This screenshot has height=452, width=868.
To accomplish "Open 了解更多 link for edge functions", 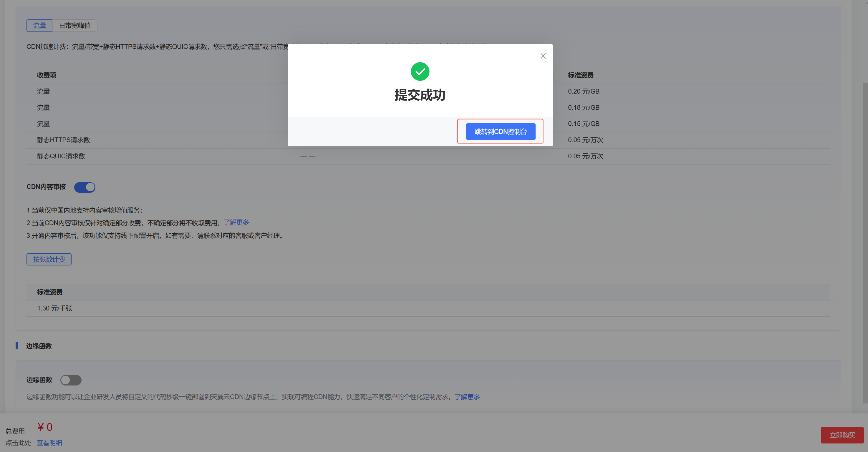I will [x=467, y=397].
